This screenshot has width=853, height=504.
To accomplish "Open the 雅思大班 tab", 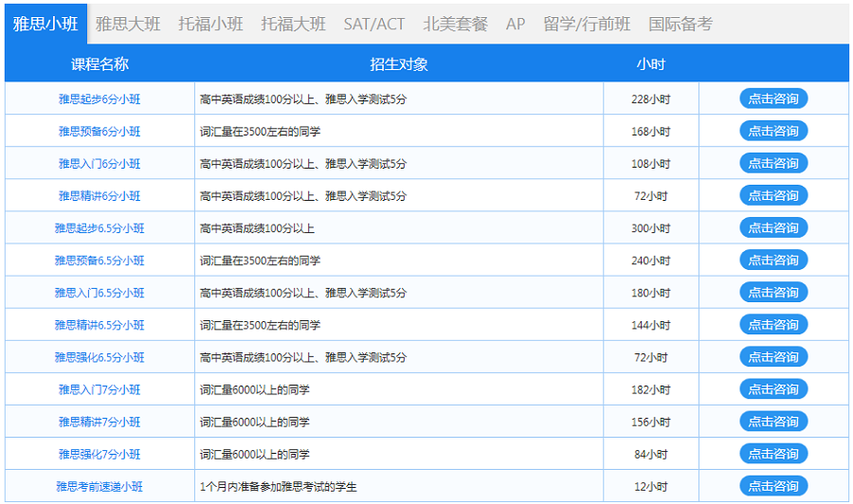I will click(x=128, y=24).
